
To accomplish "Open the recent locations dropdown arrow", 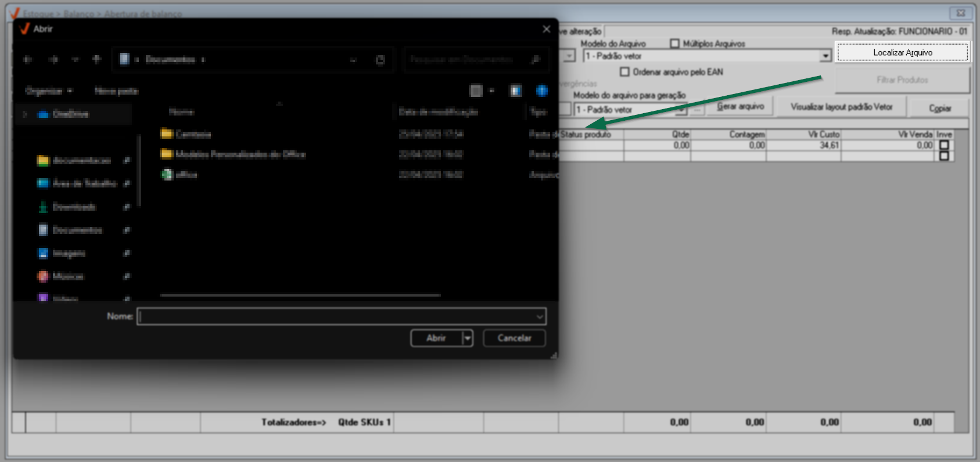I will (75, 60).
